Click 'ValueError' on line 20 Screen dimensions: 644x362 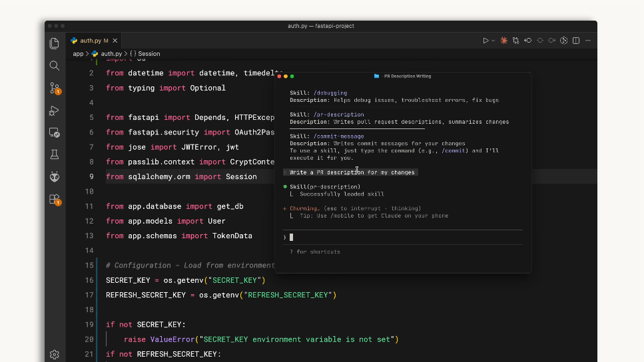172,339
